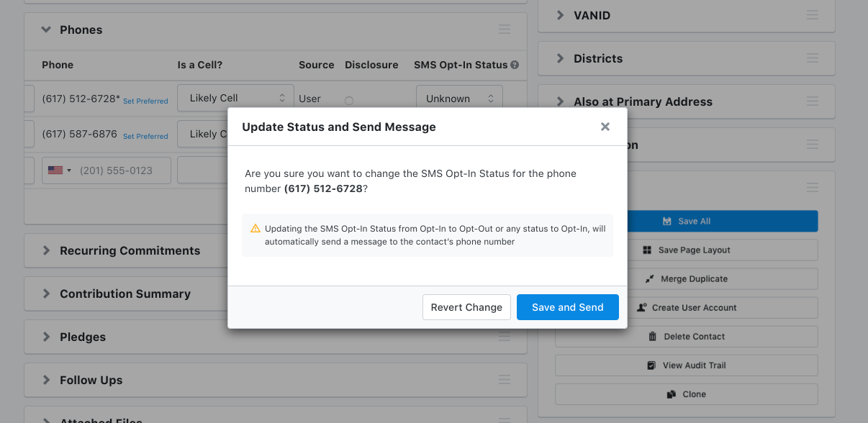This screenshot has width=868, height=423.
Task: Click Set Preferred for (617) 512-6728
Action: coord(145,101)
